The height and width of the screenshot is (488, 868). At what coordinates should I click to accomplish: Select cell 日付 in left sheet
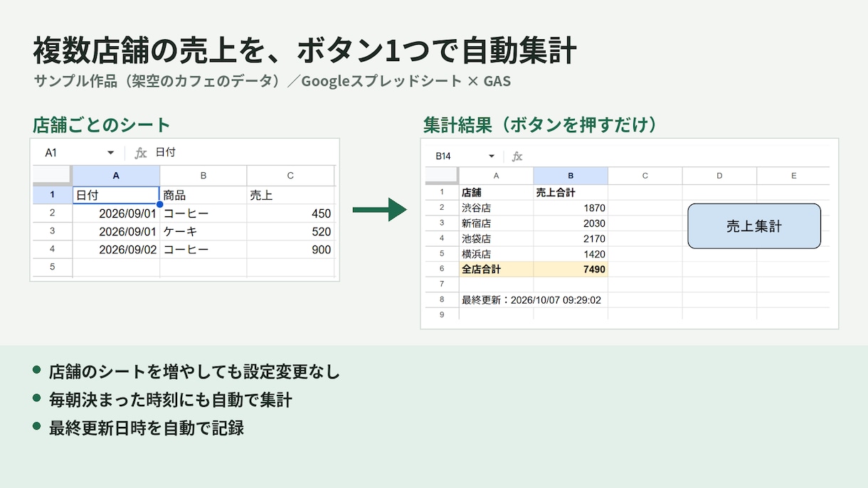[116, 195]
